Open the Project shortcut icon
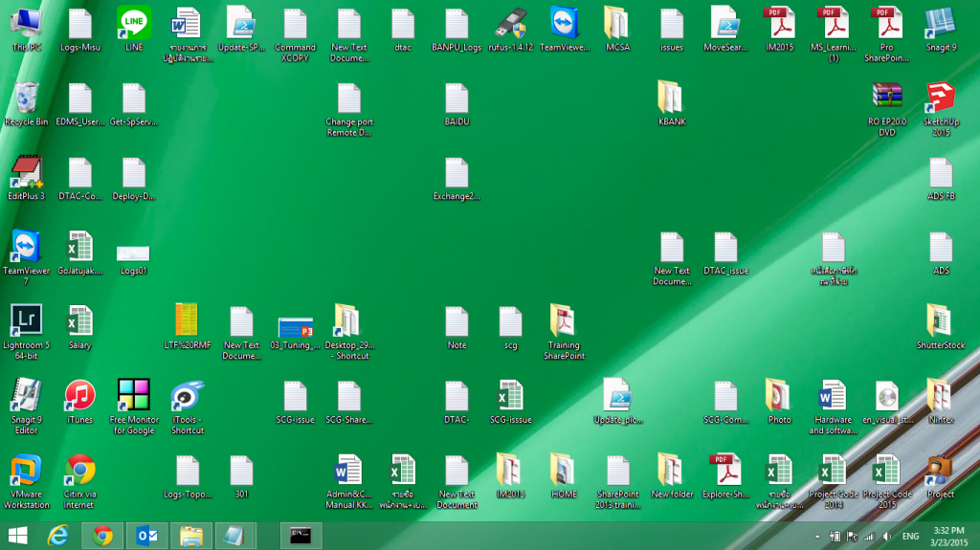The width and height of the screenshot is (980, 550). coord(941,475)
